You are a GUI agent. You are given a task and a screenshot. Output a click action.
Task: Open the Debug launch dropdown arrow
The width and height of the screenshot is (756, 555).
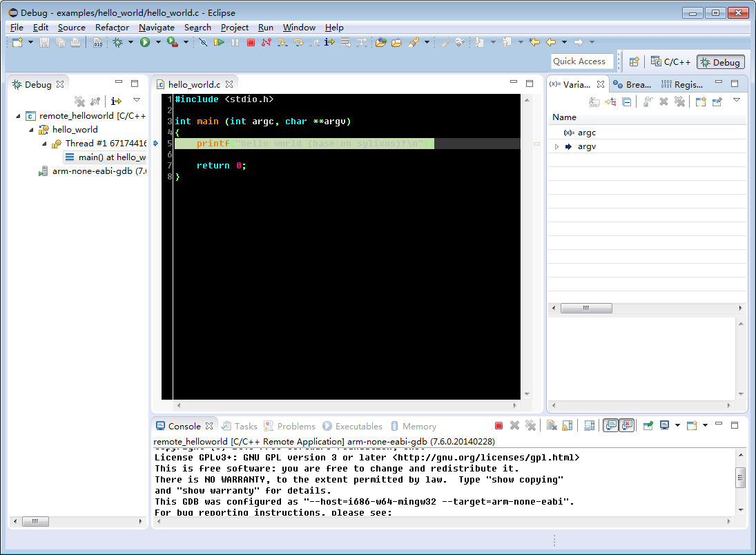[x=130, y=42]
